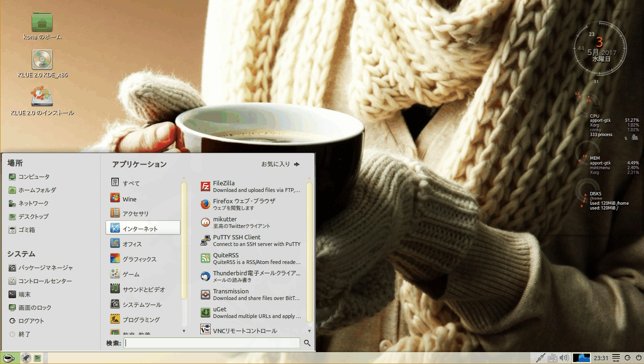
Task: Select the ゲーム category
Action: [143, 274]
